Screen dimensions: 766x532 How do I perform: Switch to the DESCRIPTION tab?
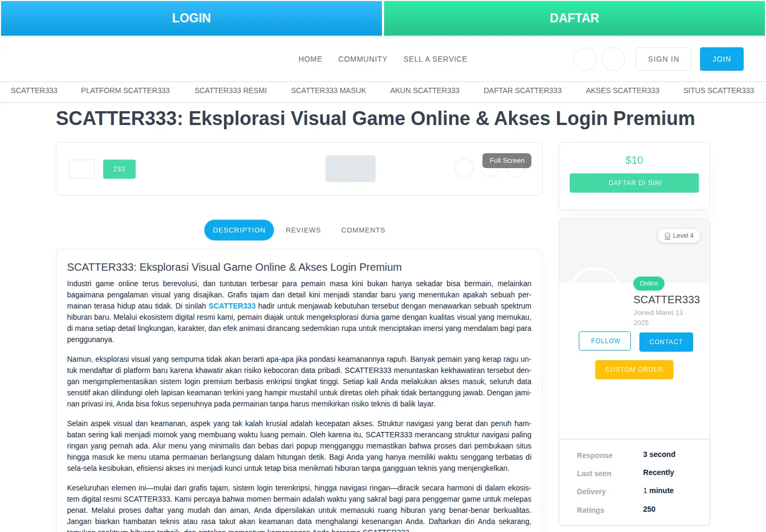239,230
